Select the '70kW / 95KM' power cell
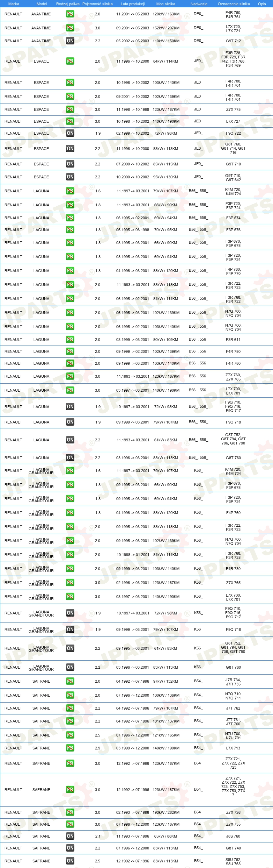The height and width of the screenshot is (868, 273). tap(166, 230)
